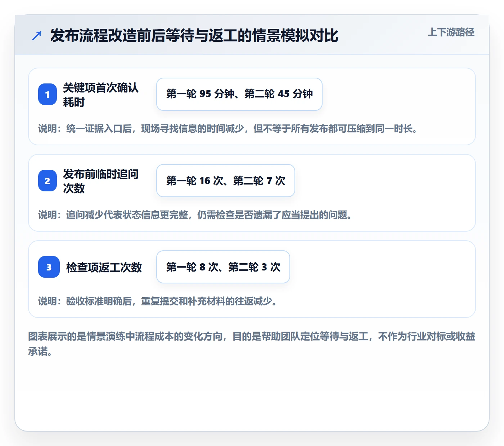Screen dimensions: 504x446
Task: Click the 关键项首次确认耗时 label
Action: point(101,95)
